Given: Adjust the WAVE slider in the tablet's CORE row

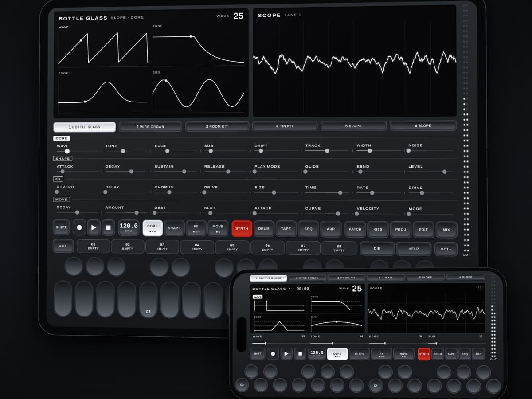Looking at the screenshot, I should click(78, 151).
